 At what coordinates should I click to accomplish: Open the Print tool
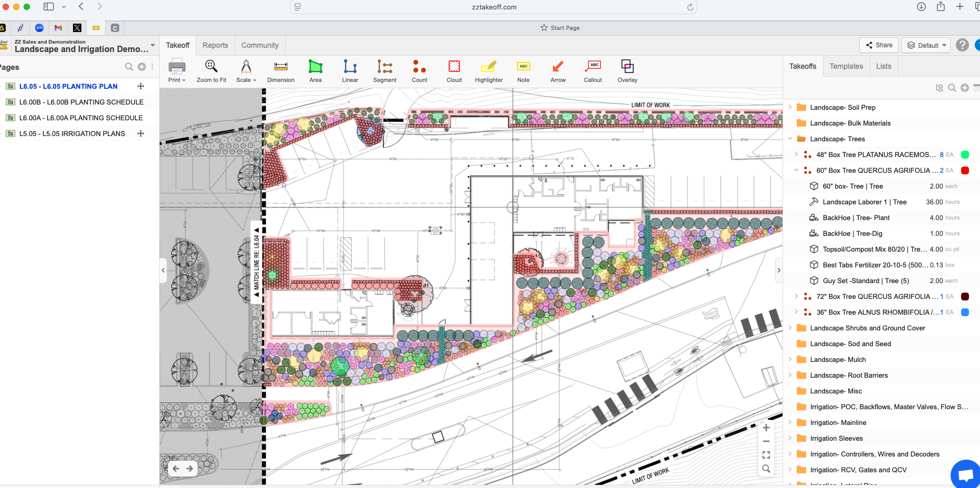(177, 70)
